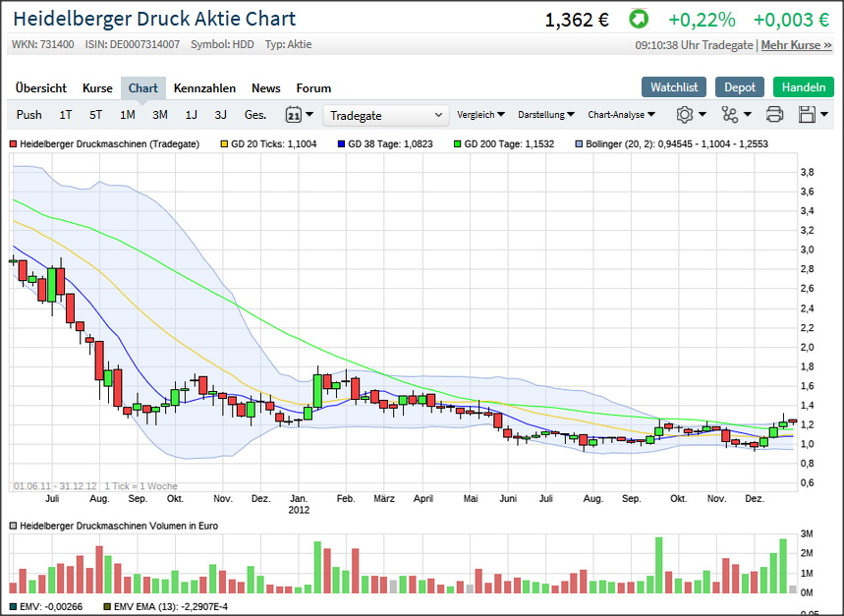Select the Chart tab
This screenshot has height=616, width=844.
[143, 88]
